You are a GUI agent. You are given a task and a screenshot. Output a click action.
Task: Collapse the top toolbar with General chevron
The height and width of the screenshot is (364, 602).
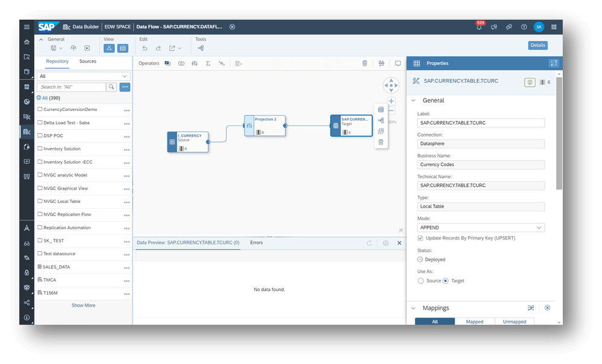tap(41, 39)
